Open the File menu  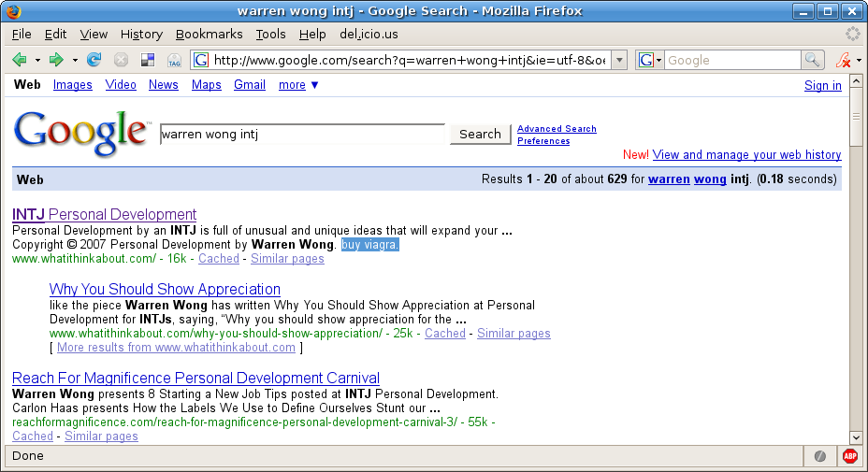click(x=22, y=35)
